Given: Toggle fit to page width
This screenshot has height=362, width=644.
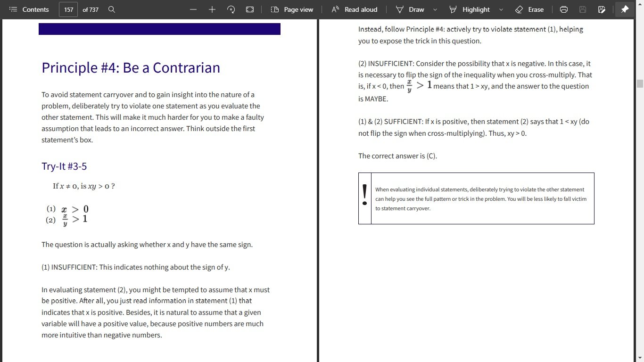Looking at the screenshot, I should [x=250, y=9].
